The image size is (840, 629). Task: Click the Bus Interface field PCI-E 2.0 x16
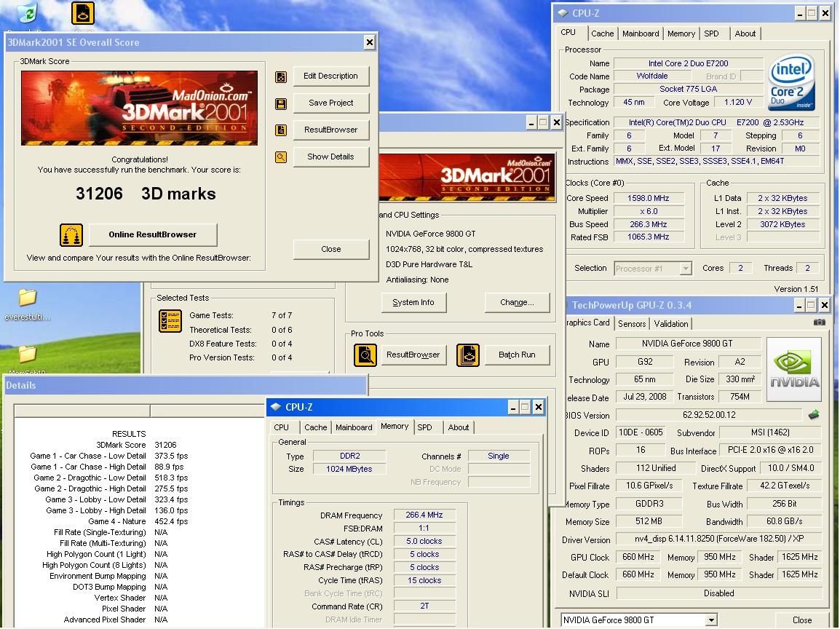tap(770, 450)
